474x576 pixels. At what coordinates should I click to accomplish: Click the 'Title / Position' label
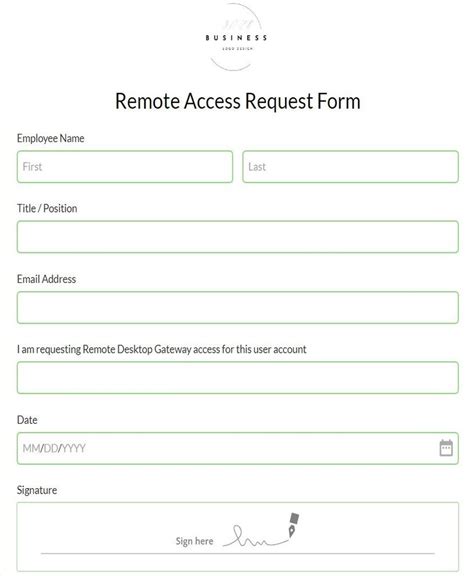click(47, 208)
